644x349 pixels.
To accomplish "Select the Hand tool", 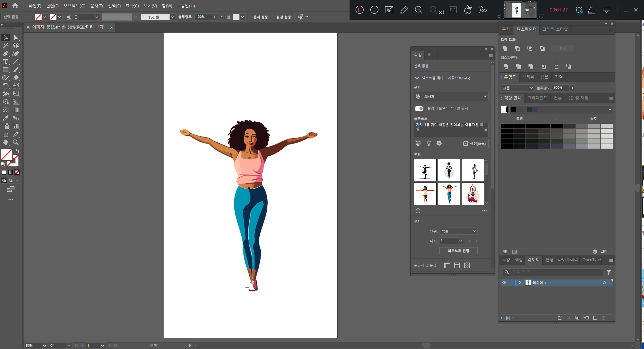I will pos(6,142).
